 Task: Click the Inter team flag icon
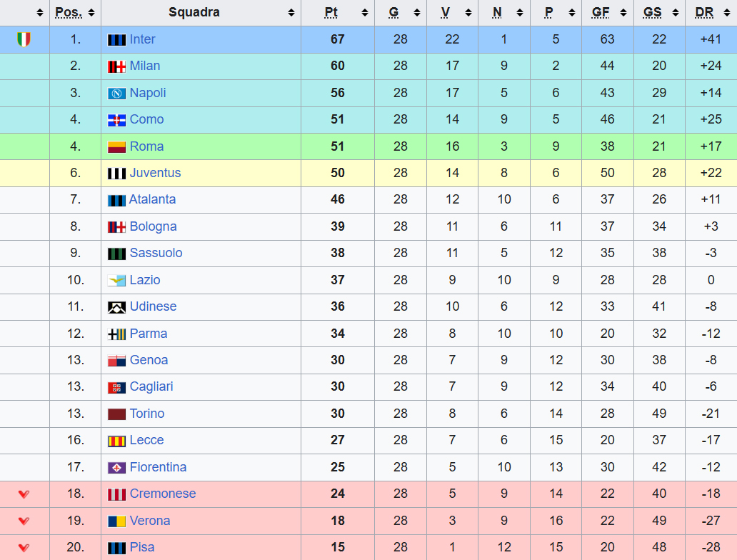pyautogui.click(x=116, y=40)
